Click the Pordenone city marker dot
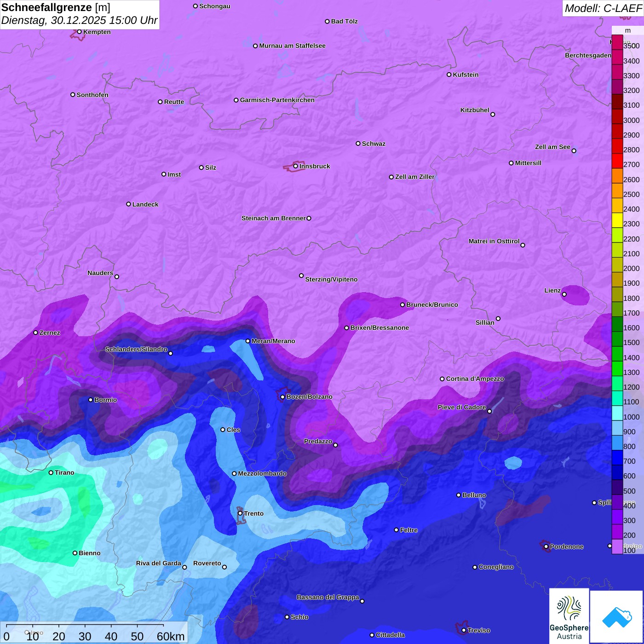644x644 pixels. click(x=546, y=546)
